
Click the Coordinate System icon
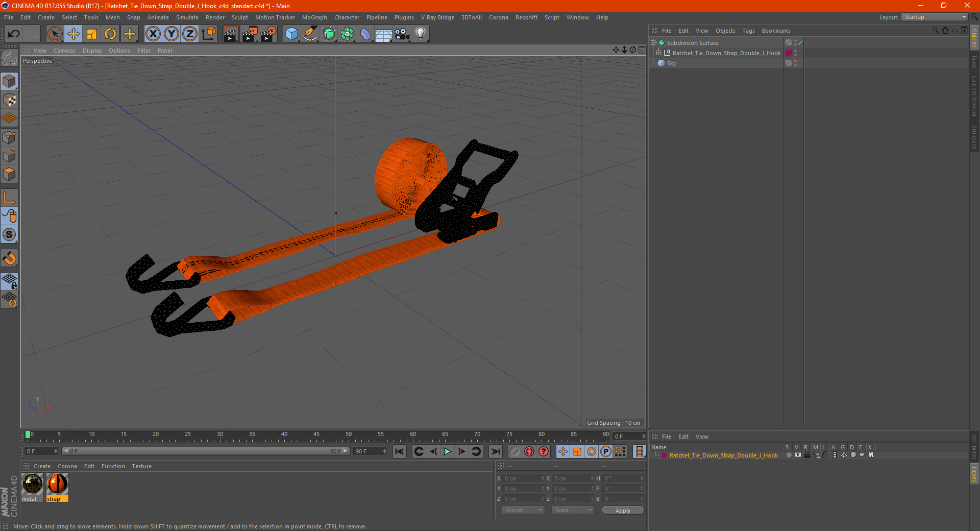(x=209, y=34)
